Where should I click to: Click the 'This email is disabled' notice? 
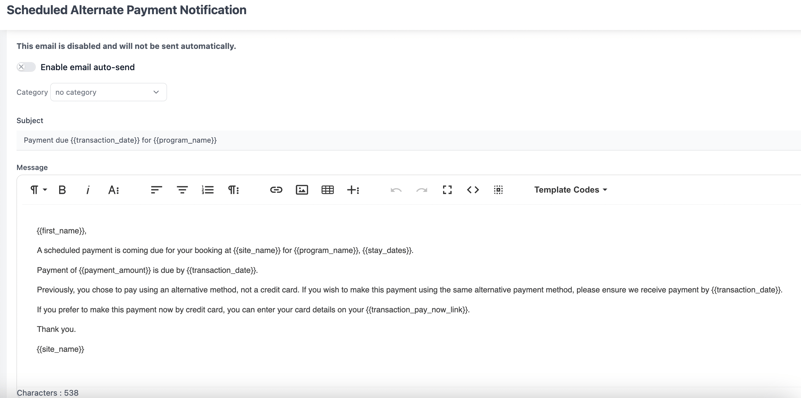pos(126,46)
